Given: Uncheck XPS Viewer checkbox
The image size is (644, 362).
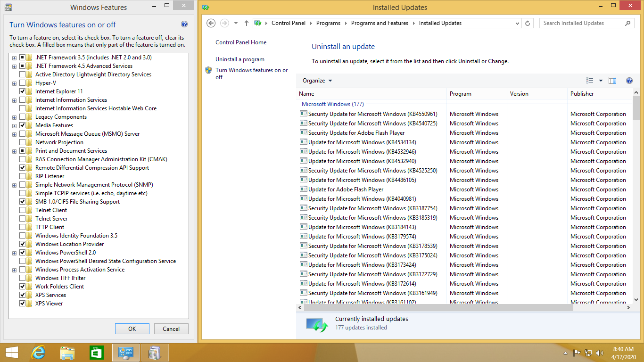Looking at the screenshot, I should 23,304.
